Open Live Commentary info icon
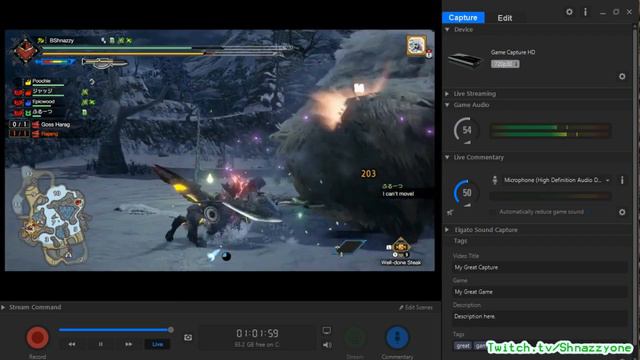The image size is (640, 360). [622, 180]
